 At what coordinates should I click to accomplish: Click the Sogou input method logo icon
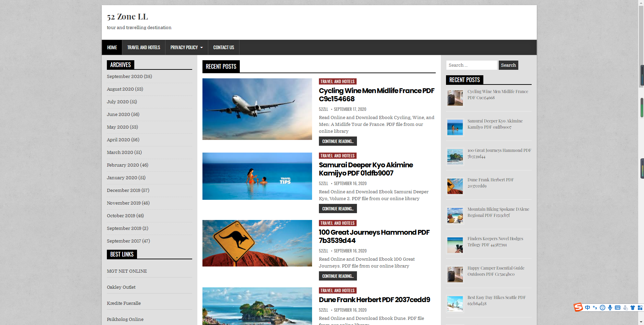pos(578,307)
